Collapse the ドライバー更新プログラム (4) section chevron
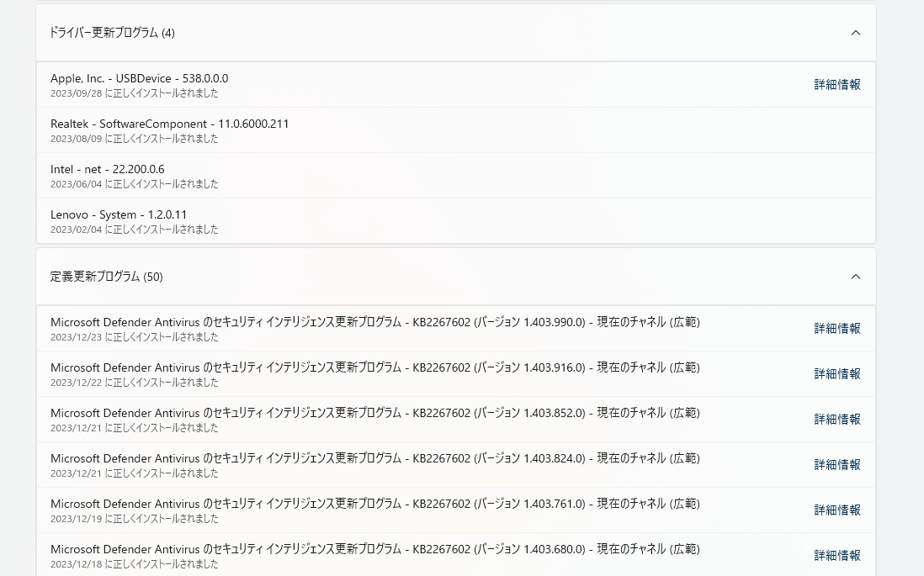Viewport: 924px width, 576px height. coord(856,33)
